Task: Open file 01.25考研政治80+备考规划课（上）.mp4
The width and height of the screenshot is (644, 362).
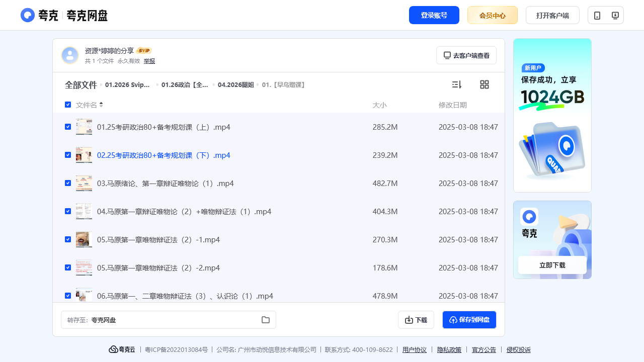Action: point(164,127)
